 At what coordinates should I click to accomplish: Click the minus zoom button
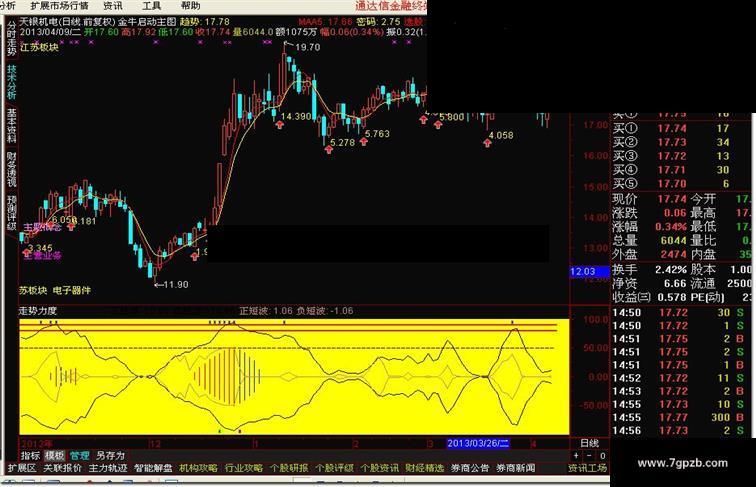point(589,455)
